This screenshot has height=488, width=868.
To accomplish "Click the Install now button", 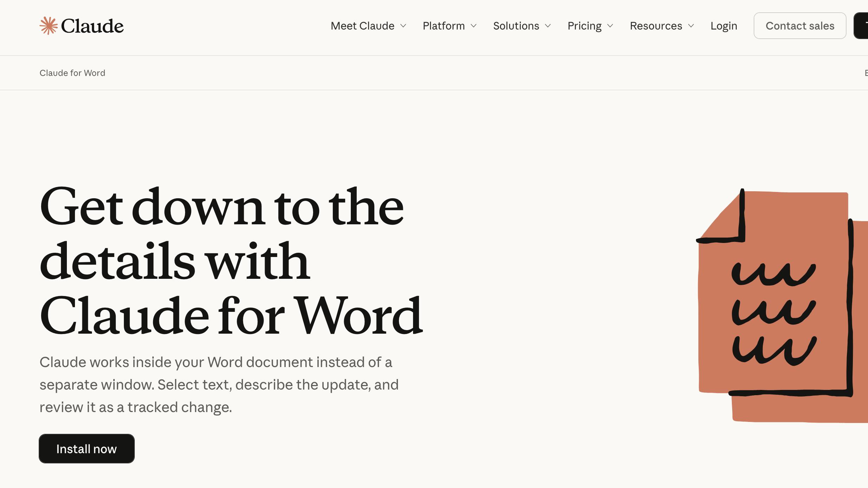I will [87, 449].
